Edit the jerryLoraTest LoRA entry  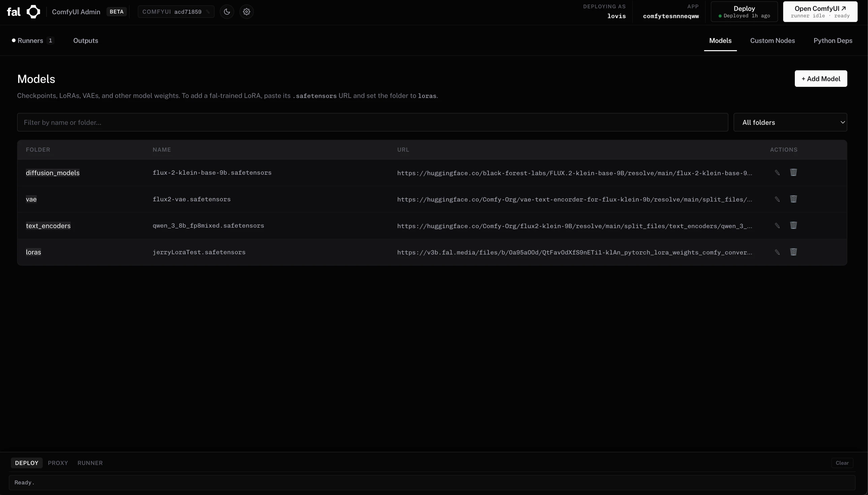pyautogui.click(x=777, y=252)
